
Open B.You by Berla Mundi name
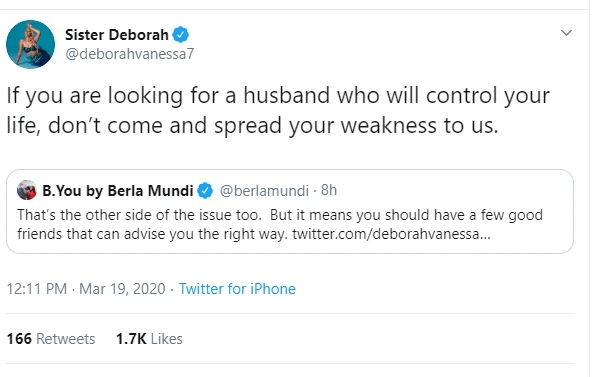point(118,190)
